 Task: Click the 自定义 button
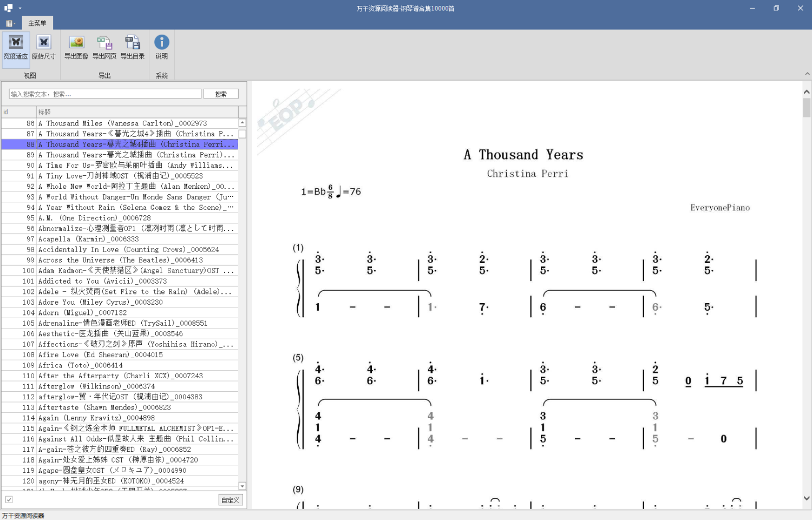231,500
